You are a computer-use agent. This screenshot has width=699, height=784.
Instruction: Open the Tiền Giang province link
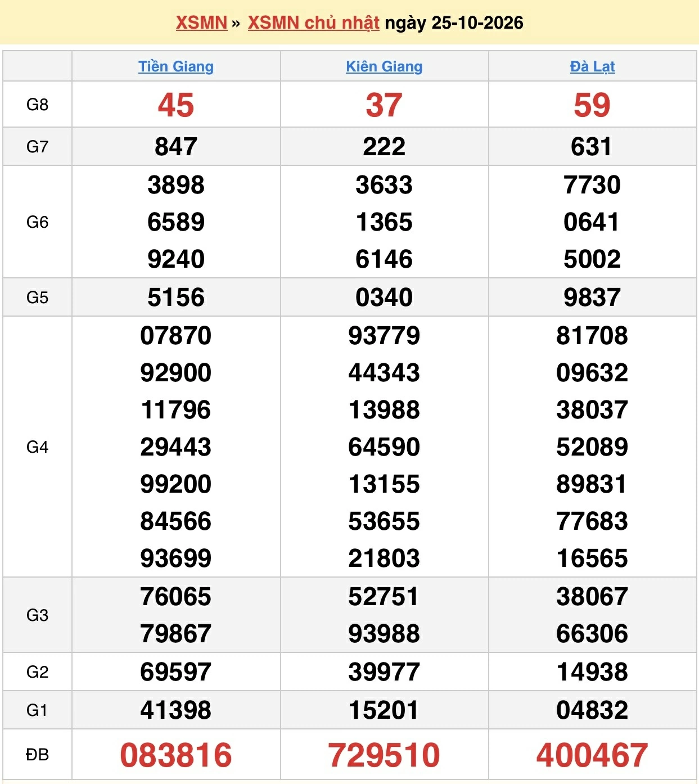click(x=176, y=66)
